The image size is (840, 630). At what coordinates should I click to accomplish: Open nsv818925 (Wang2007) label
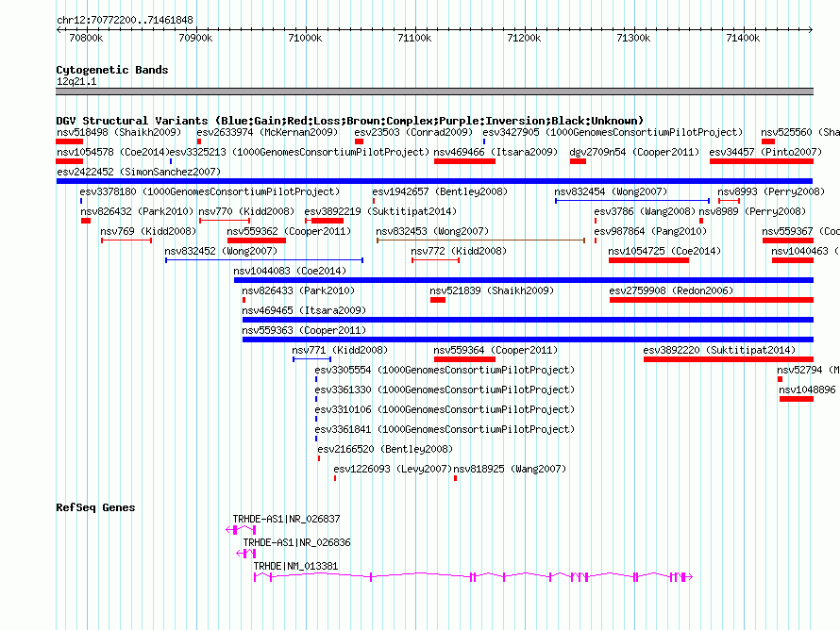[510, 469]
